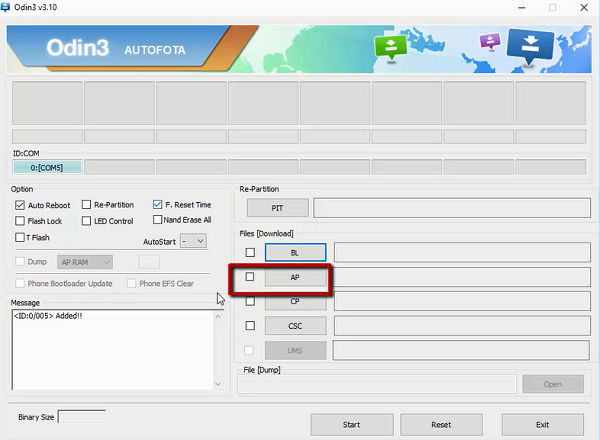Click the PIT file path field
Viewport: 600px width, 440px height.
point(452,208)
